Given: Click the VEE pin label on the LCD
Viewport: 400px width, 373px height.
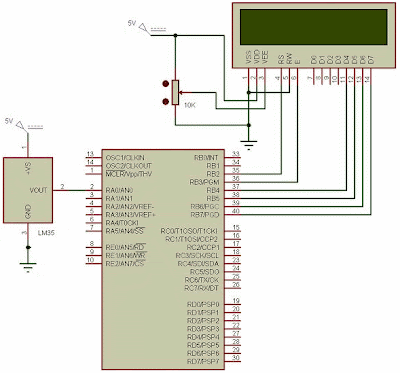Looking at the screenshot, I should click(265, 57).
